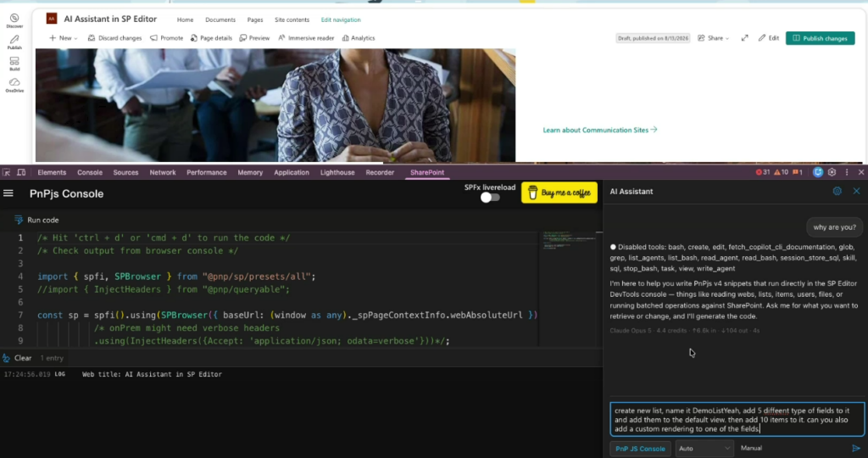The width and height of the screenshot is (868, 458).
Task: Click the 31 errors counter
Action: 763,173
